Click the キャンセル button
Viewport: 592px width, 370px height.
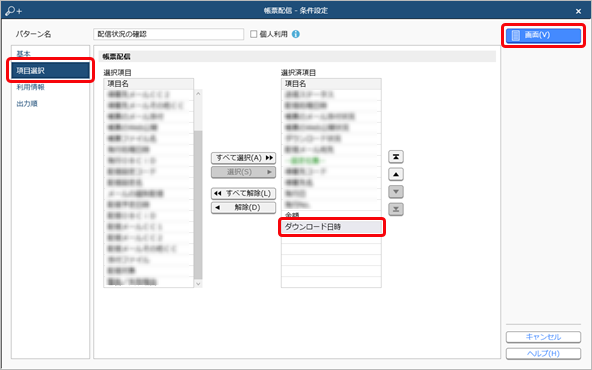pyautogui.click(x=543, y=337)
